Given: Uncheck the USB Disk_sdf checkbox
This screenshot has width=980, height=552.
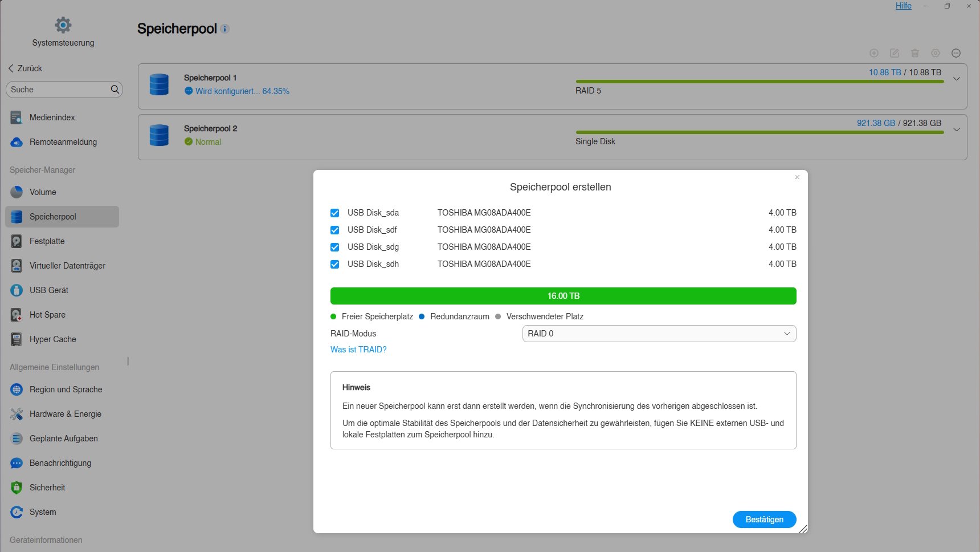Looking at the screenshot, I should [335, 230].
